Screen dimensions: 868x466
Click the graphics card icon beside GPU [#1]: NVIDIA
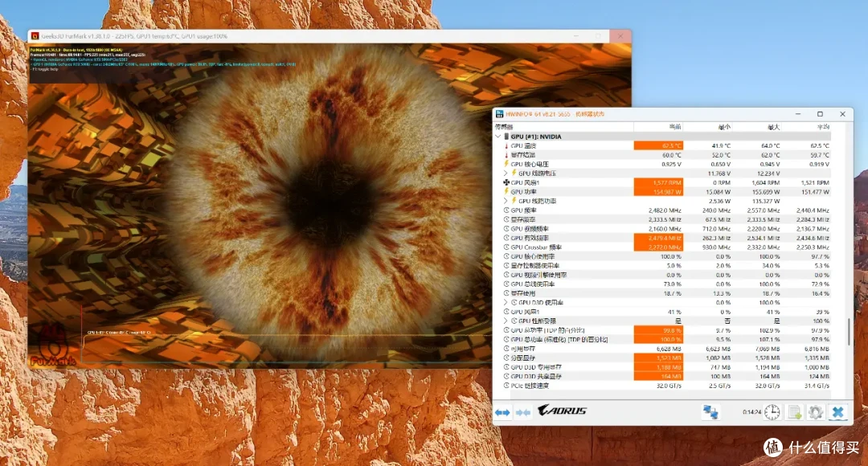click(506, 136)
